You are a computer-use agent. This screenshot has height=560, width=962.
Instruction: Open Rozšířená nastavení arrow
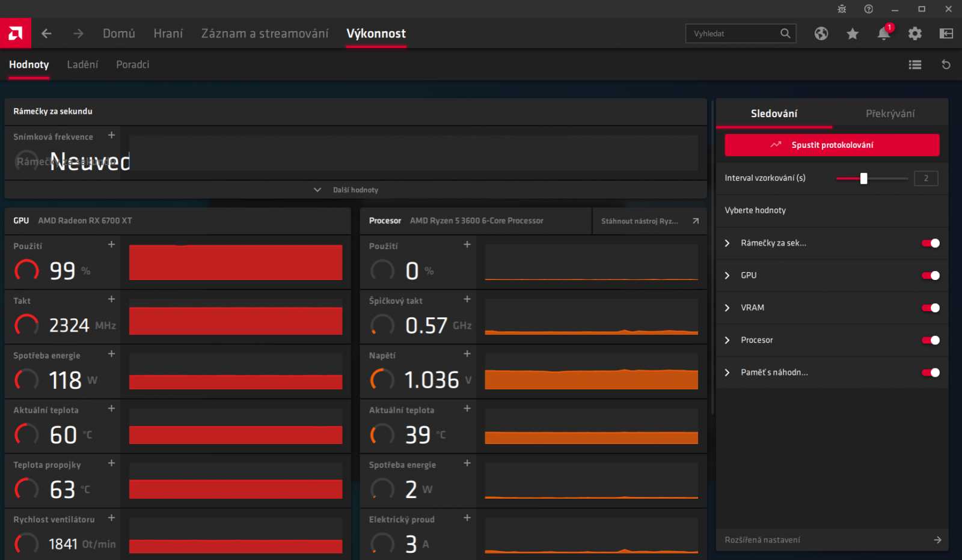click(937, 540)
